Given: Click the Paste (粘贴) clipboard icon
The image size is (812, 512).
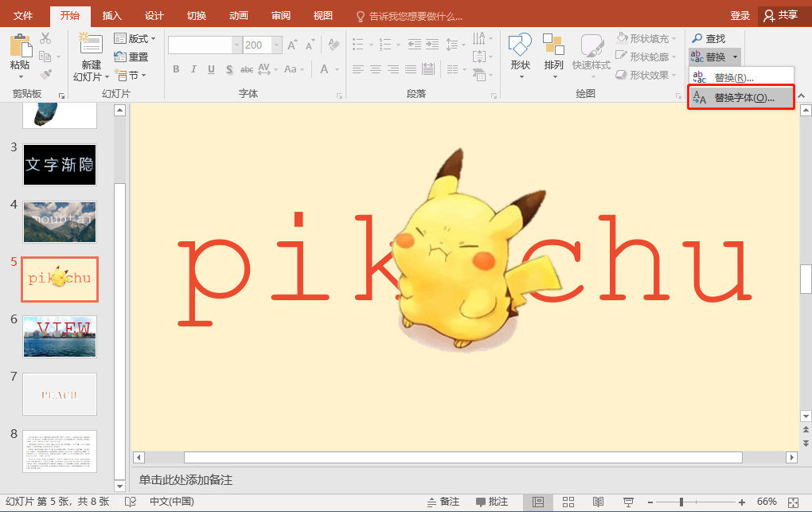Looking at the screenshot, I should click(x=20, y=46).
